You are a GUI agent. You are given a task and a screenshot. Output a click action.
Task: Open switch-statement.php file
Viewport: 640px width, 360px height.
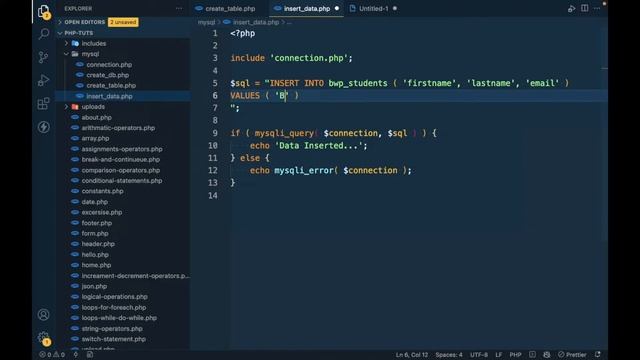[113, 339]
